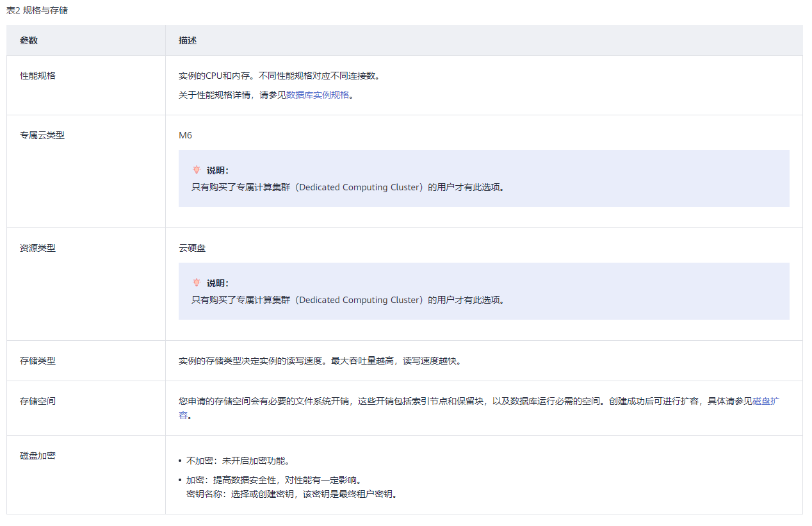The height and width of the screenshot is (526, 812).
Task: Click the bullet 不加密：未开启加密功能
Action: click(x=238, y=461)
